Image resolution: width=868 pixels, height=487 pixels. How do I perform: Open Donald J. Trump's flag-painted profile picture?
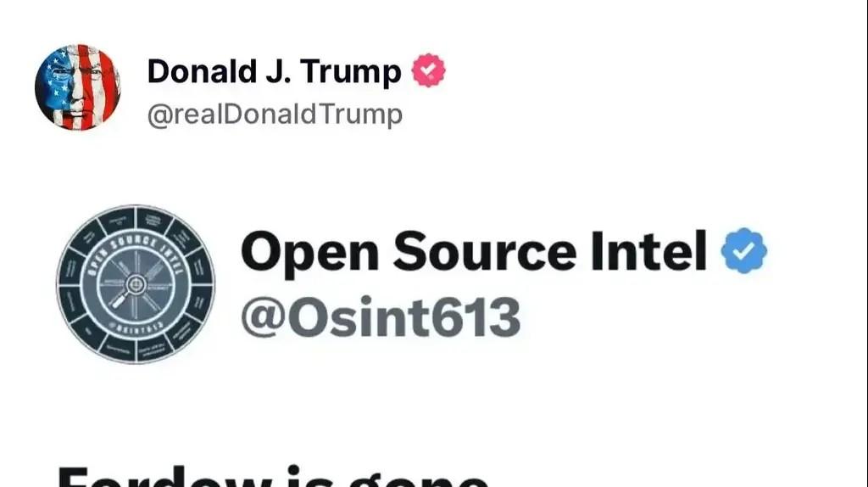point(77,87)
